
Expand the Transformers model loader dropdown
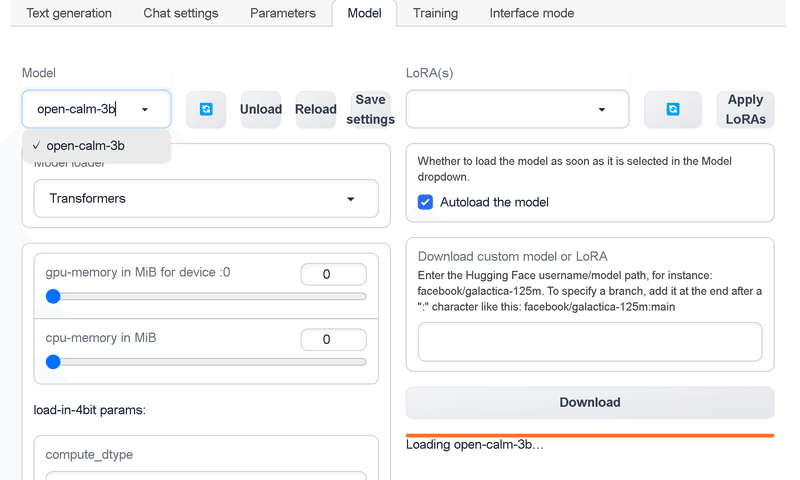coord(206,198)
